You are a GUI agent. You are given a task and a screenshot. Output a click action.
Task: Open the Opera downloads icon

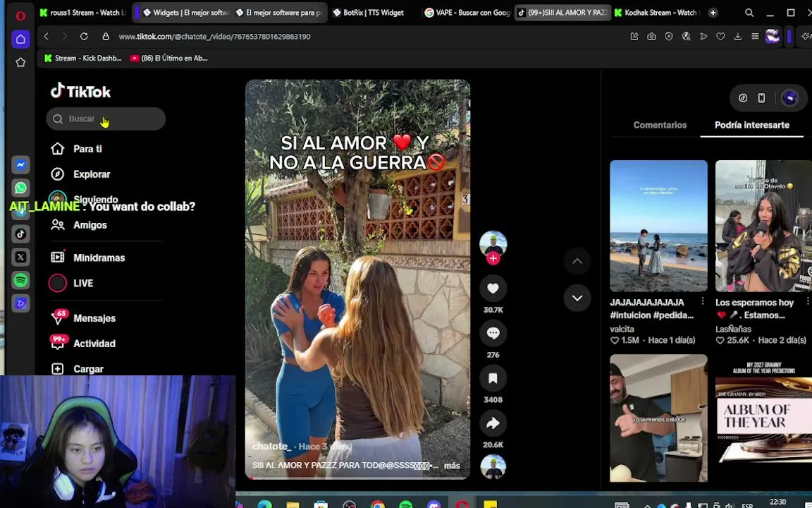[x=738, y=36]
